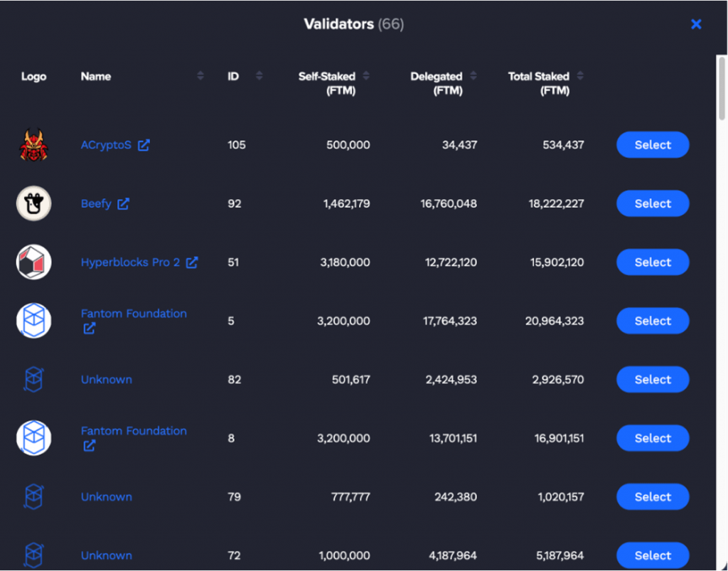Click the ACryptoS samurai logo
Viewport: 728px width, 571px height.
33,144
